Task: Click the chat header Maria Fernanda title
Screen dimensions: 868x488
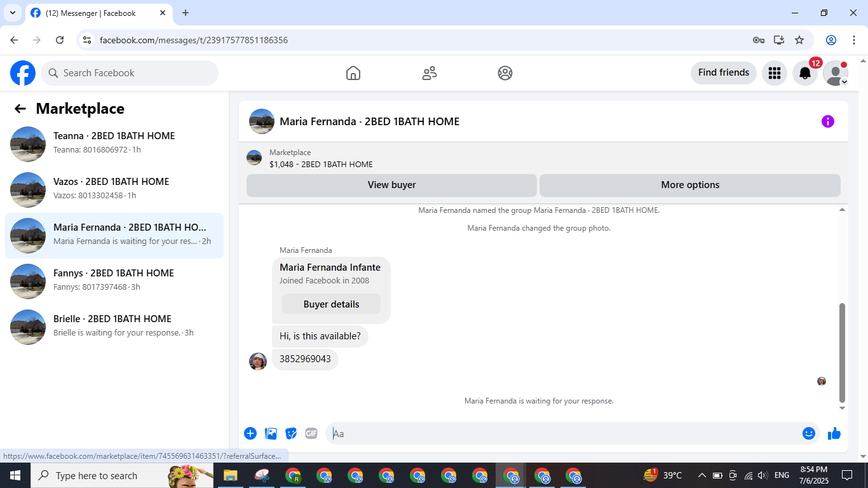Action: [369, 121]
